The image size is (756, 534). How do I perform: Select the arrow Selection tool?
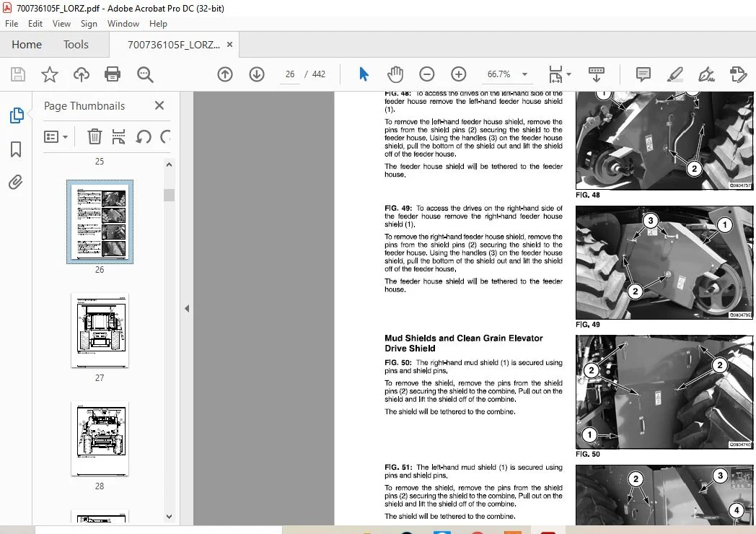click(x=364, y=74)
